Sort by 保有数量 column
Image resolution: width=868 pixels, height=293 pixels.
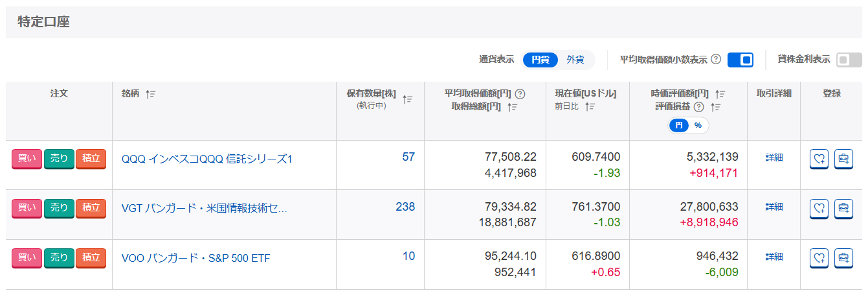[x=408, y=99]
